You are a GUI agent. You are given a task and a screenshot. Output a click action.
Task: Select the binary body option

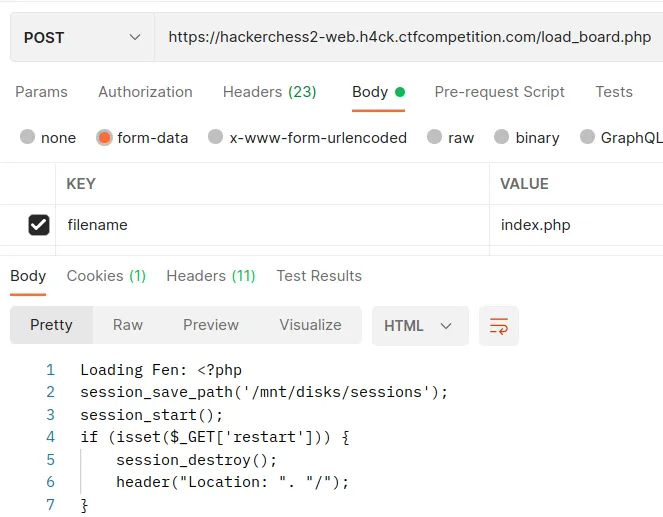pyautogui.click(x=502, y=138)
